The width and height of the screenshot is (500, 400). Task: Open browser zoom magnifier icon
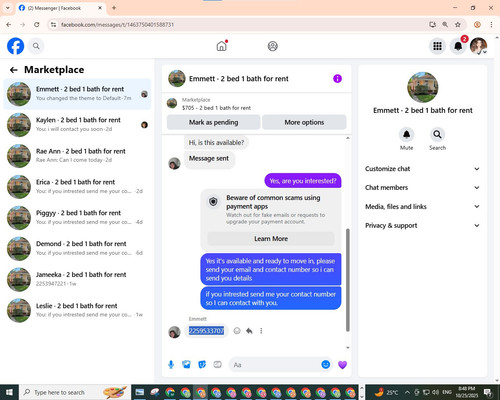coord(445,24)
